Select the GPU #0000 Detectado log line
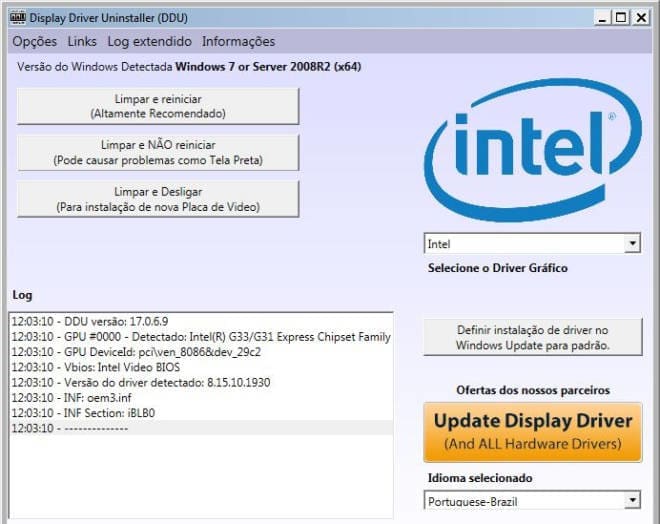The width and height of the screenshot is (660, 524). click(x=201, y=337)
